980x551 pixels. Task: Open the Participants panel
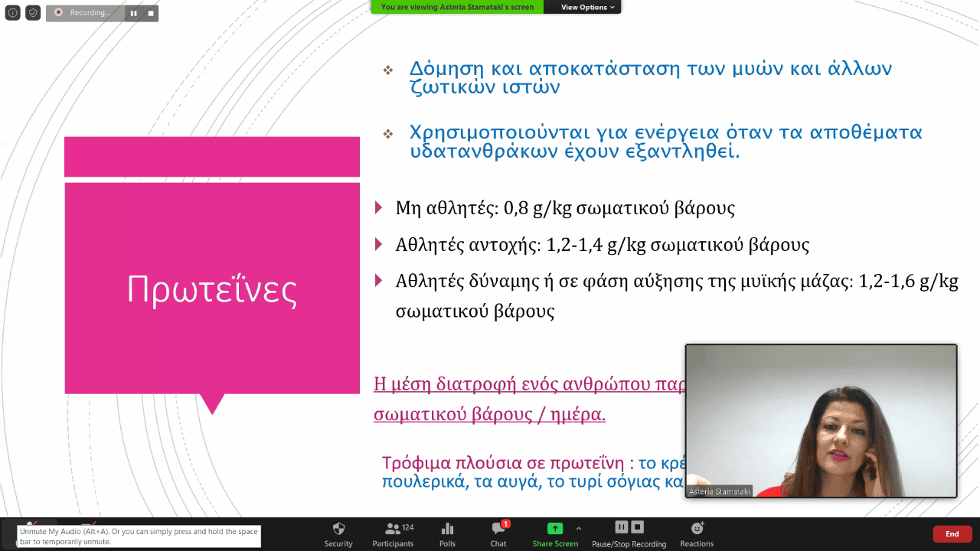[x=393, y=535]
